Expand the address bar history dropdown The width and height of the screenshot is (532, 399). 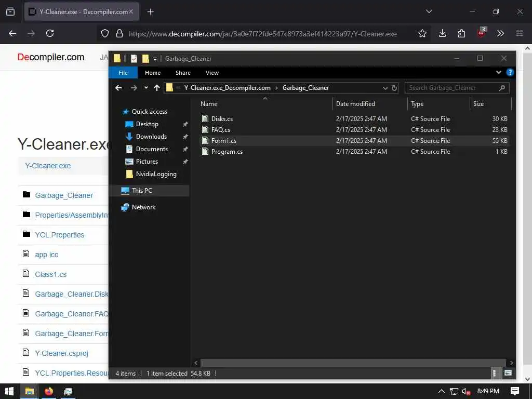(385, 88)
